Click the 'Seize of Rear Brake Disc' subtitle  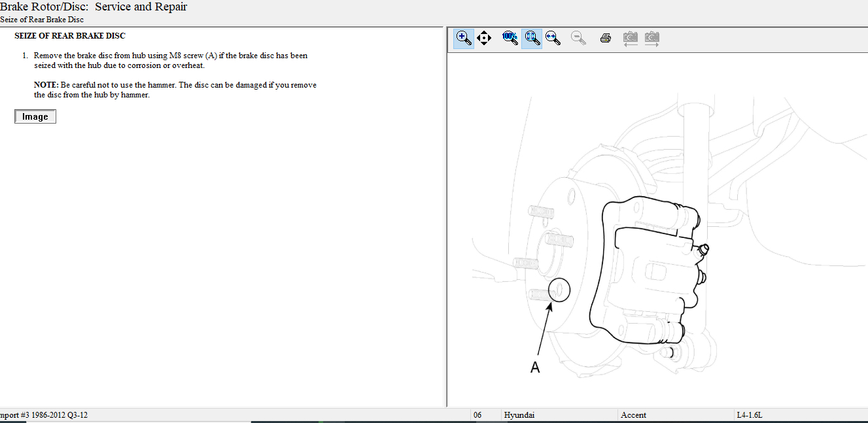pyautogui.click(x=42, y=20)
